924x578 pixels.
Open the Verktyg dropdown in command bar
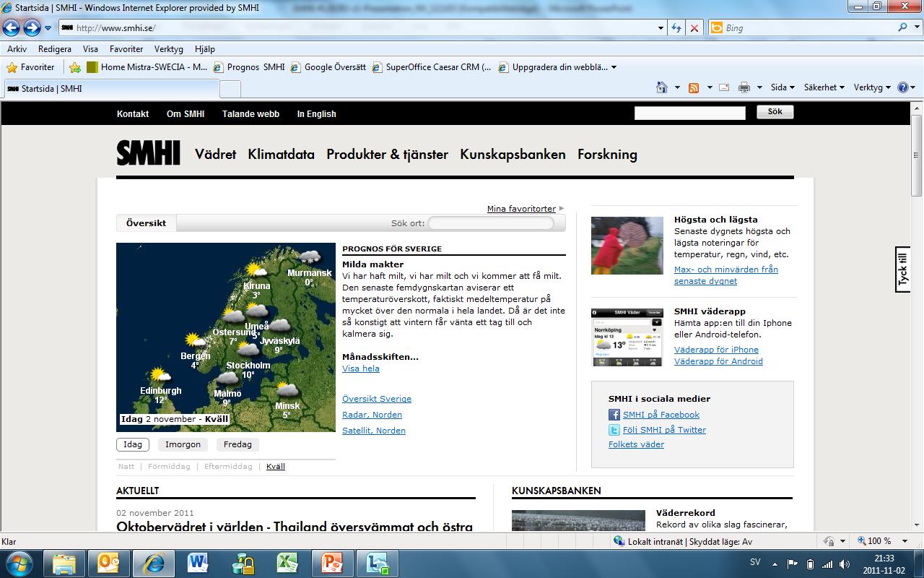click(872, 87)
